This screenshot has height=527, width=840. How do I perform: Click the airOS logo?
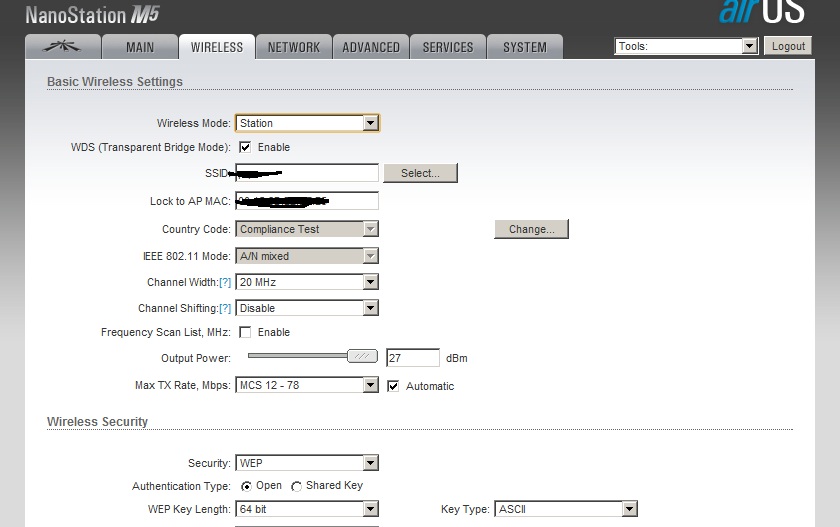click(761, 11)
